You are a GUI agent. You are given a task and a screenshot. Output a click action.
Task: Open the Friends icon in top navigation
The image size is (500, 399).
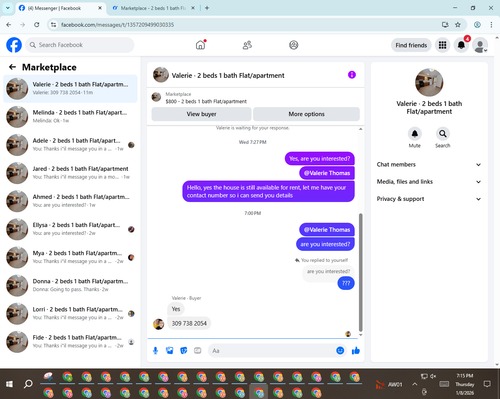click(x=247, y=45)
